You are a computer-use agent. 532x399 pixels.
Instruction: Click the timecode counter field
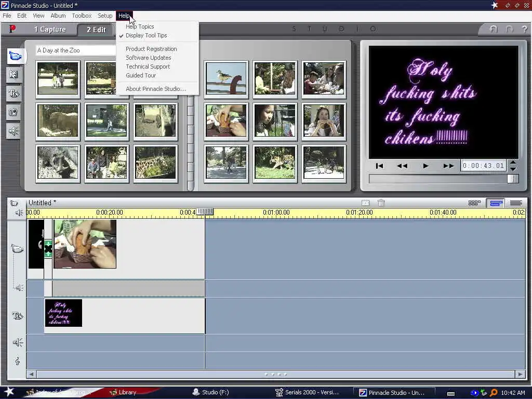click(483, 166)
